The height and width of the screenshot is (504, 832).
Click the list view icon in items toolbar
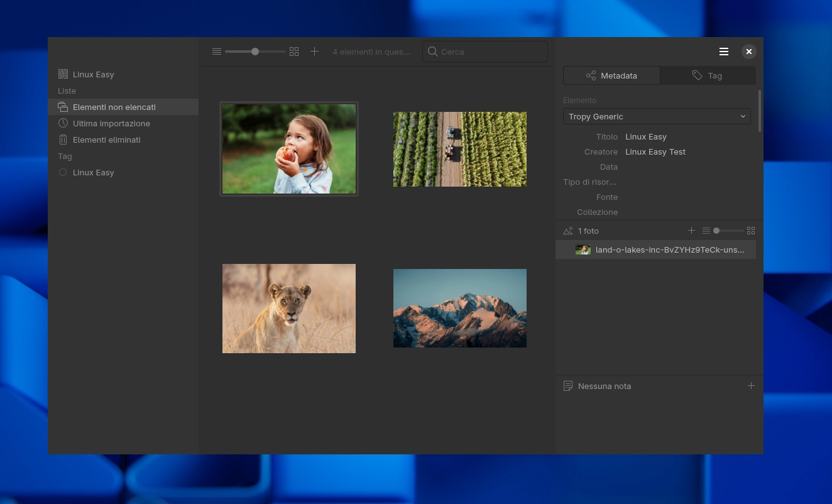[217, 52]
